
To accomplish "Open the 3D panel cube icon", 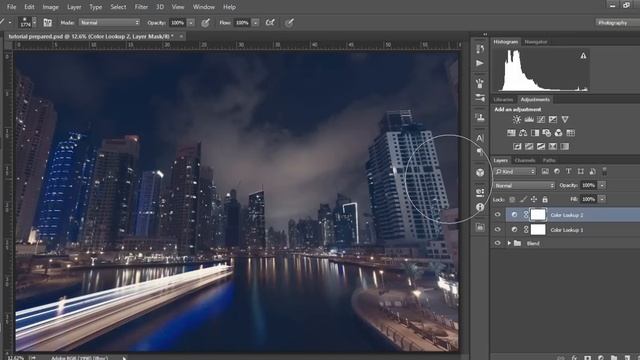I will [480, 172].
